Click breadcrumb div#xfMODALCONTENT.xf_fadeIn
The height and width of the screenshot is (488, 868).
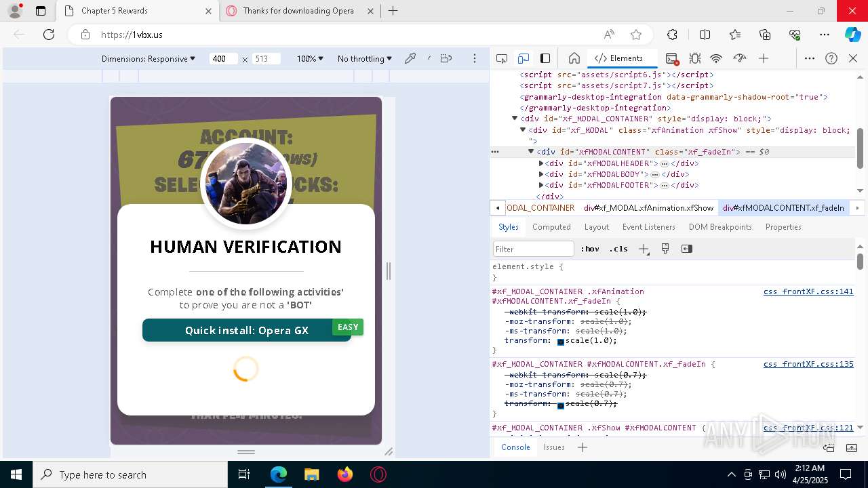coord(783,208)
